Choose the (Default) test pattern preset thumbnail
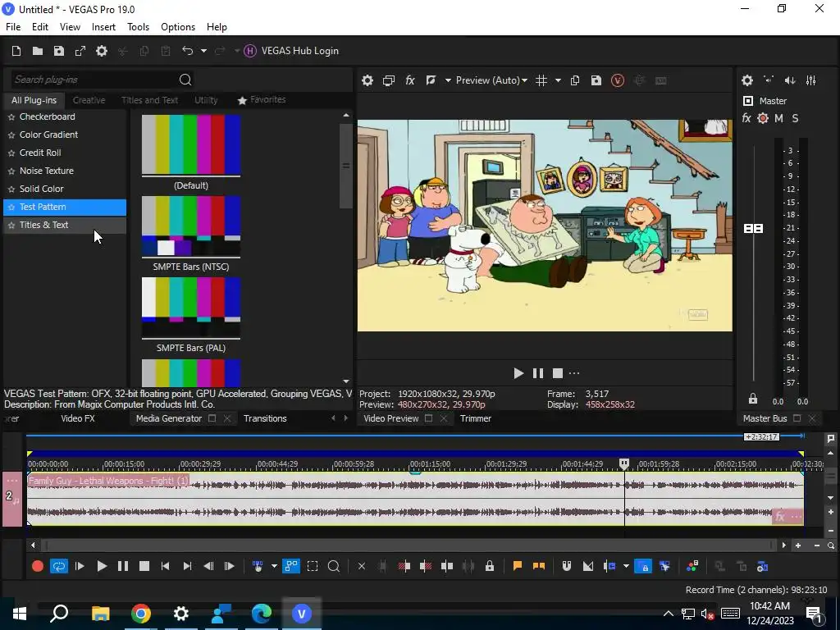 pos(190,145)
